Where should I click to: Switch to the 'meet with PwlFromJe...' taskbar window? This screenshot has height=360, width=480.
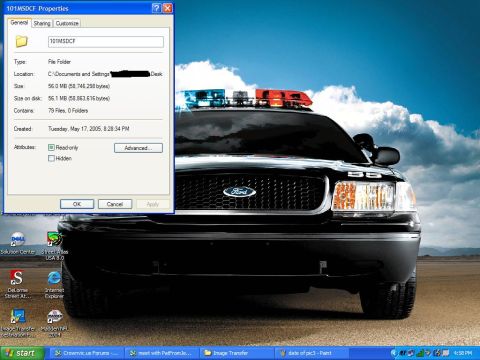tap(161, 353)
